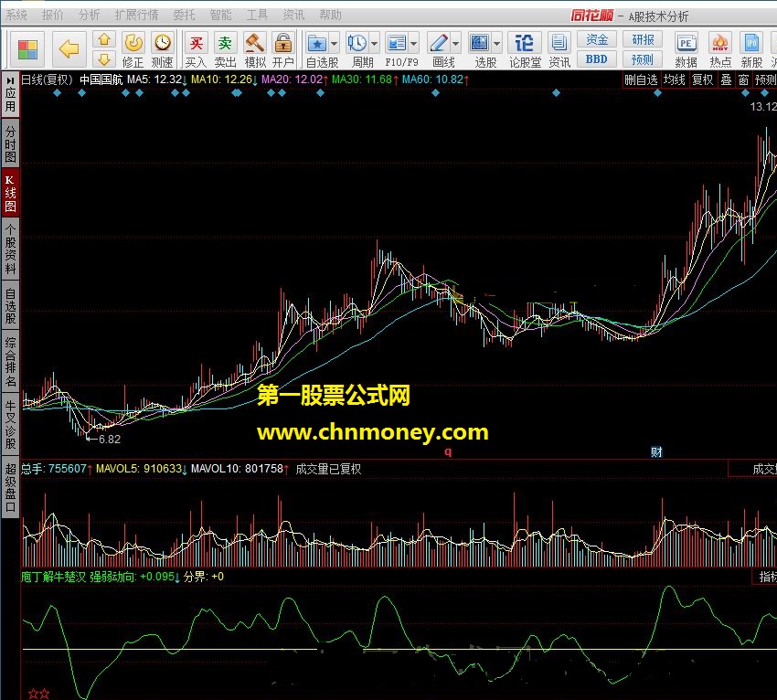Screen dimensions: 777x700
Task: Switch to the K线图 sidebar tab
Action: 10,193
